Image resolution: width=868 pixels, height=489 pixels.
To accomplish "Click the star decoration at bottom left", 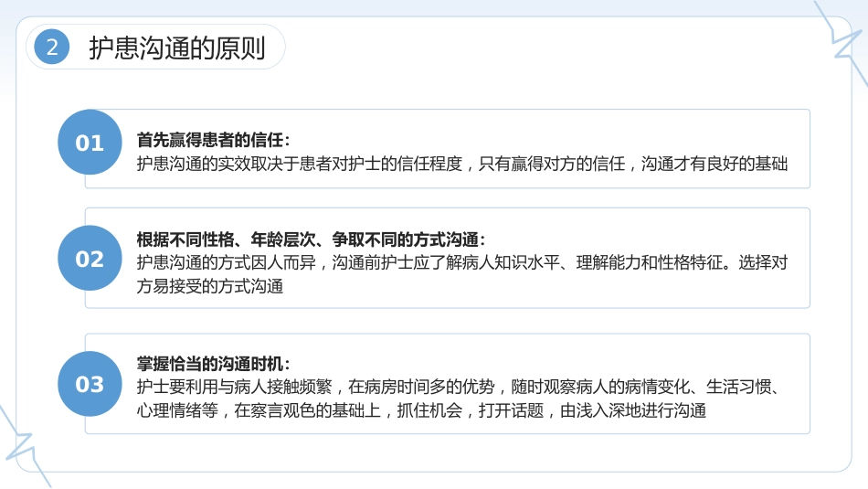I will [20, 448].
